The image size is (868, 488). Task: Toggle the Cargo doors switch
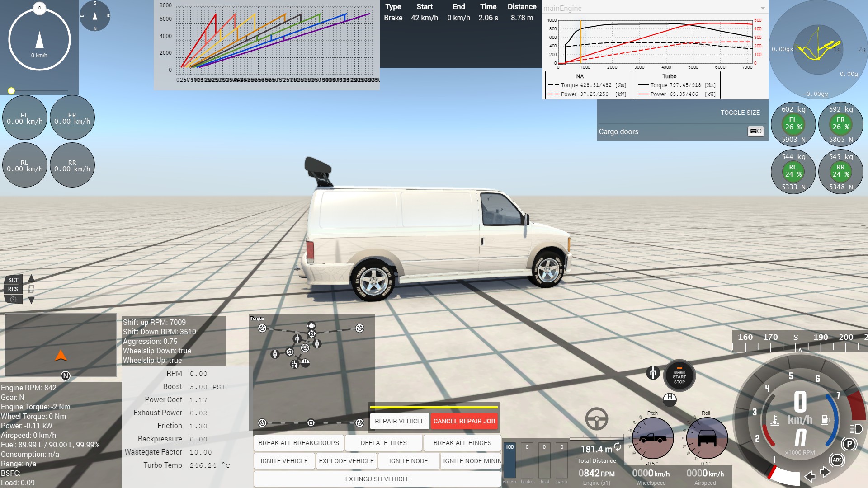(x=755, y=131)
